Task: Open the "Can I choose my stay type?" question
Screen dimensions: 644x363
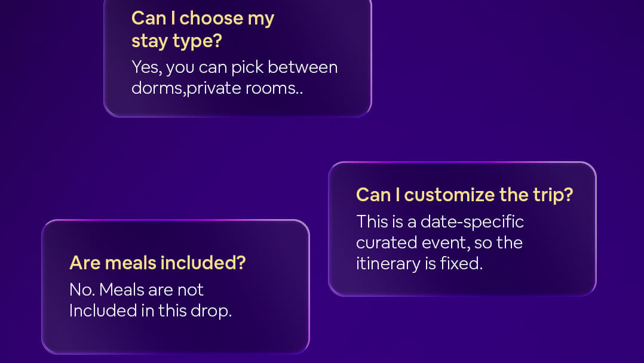Action: pyautogui.click(x=203, y=29)
